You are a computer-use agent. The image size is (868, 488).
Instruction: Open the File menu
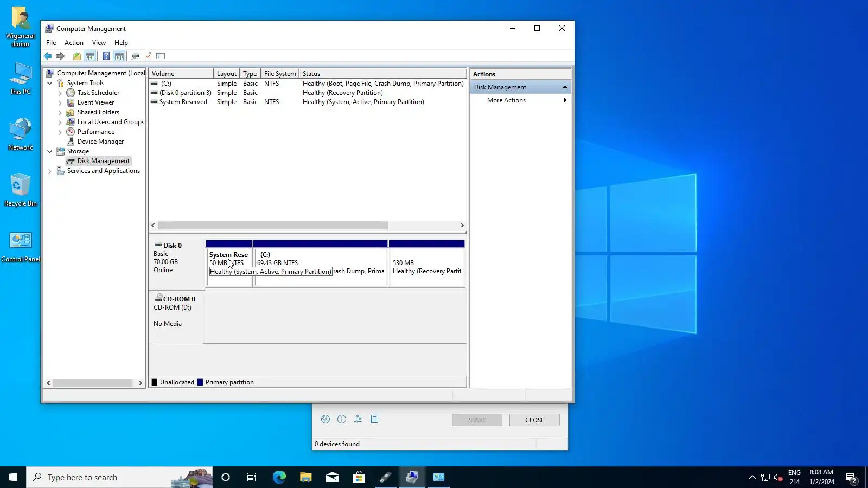pos(51,43)
